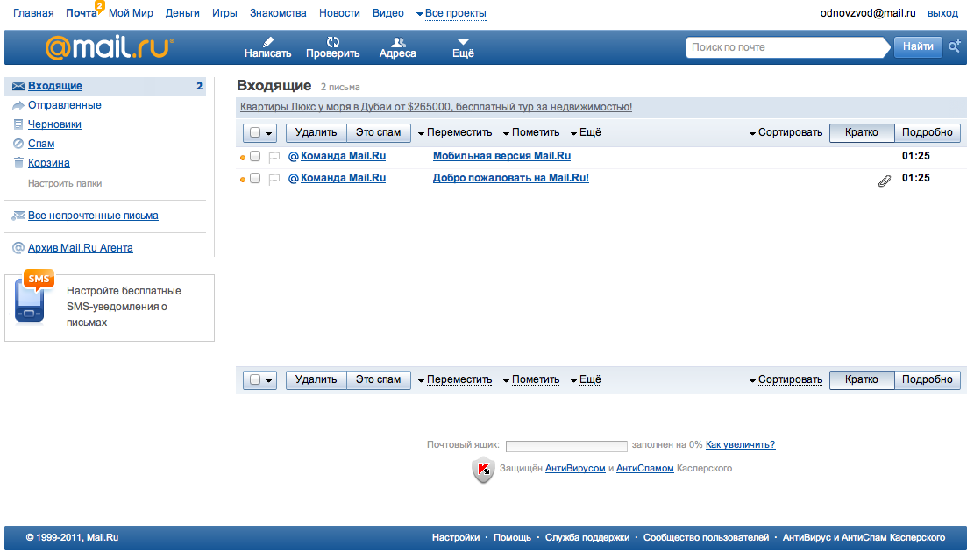Click the Найти search button
Image resolution: width=974 pixels, height=560 pixels.
[918, 46]
